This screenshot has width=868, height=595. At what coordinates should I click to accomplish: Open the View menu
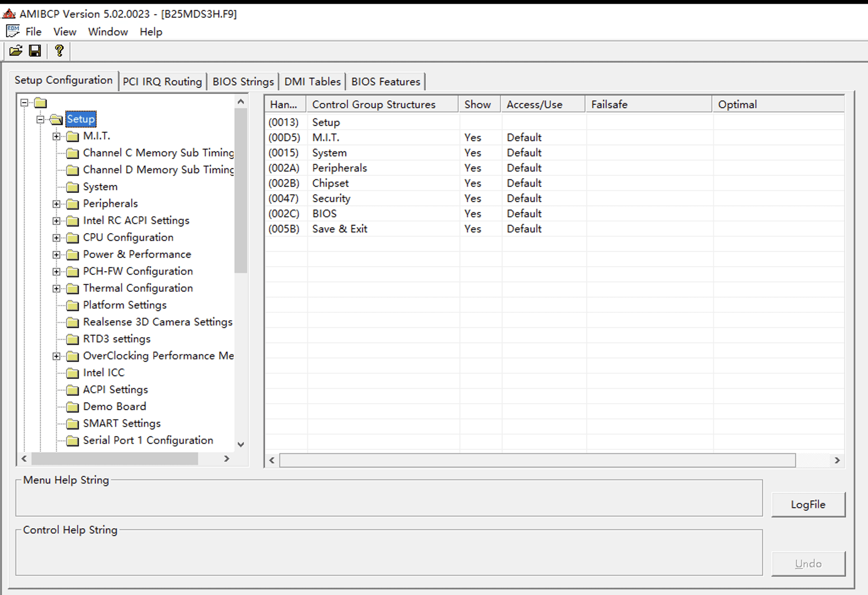[65, 32]
